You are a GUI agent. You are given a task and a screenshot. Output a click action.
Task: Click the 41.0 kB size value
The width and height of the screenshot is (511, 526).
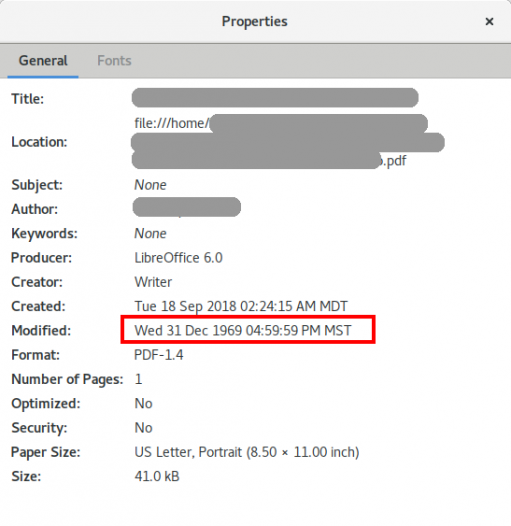(157, 476)
